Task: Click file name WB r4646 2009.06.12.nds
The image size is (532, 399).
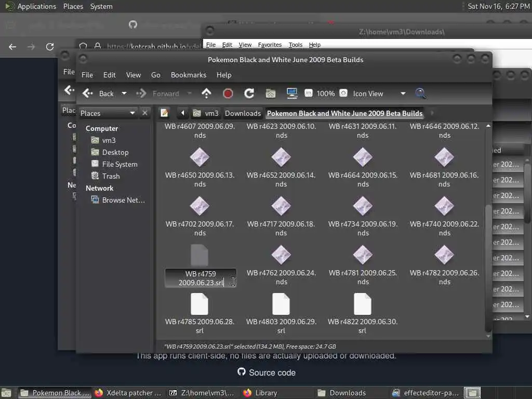Action: (x=445, y=130)
